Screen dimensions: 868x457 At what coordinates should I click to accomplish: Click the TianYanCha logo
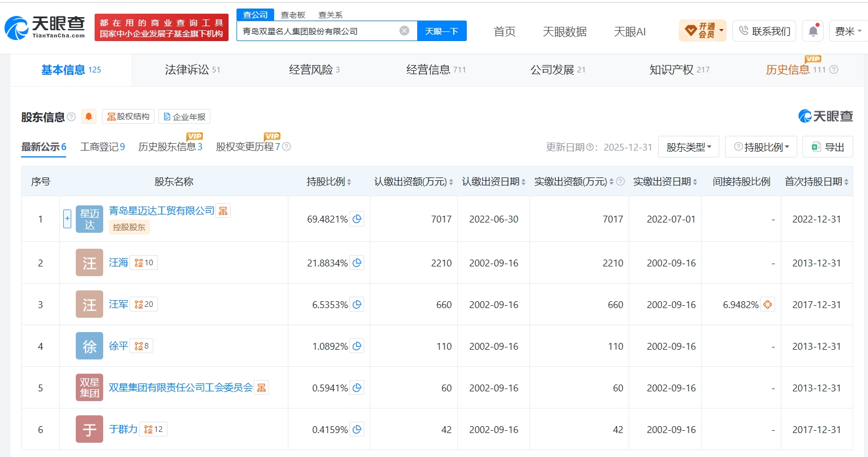pyautogui.click(x=44, y=27)
